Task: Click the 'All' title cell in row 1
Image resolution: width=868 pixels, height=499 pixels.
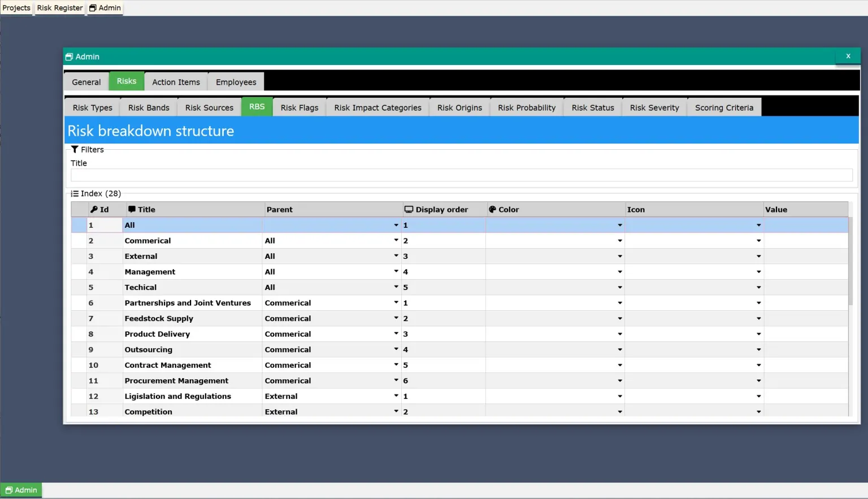Action: tap(192, 225)
